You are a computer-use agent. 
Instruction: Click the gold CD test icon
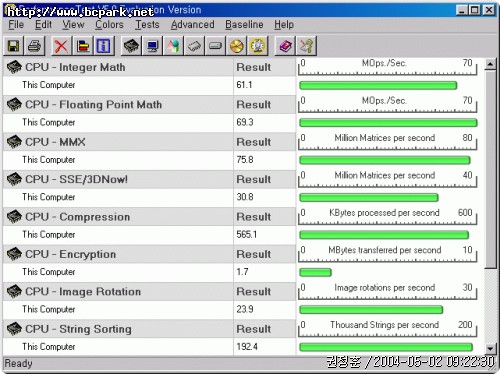[236, 46]
